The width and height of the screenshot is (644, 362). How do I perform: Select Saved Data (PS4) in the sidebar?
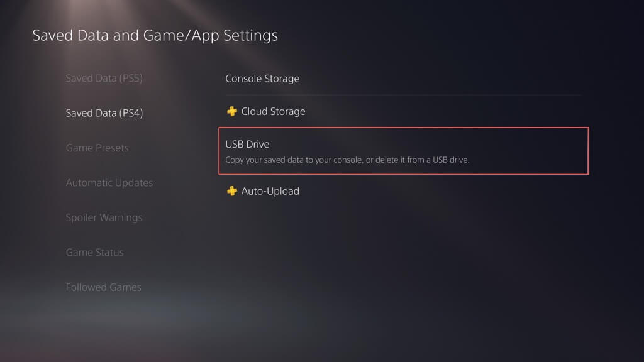[x=104, y=113]
